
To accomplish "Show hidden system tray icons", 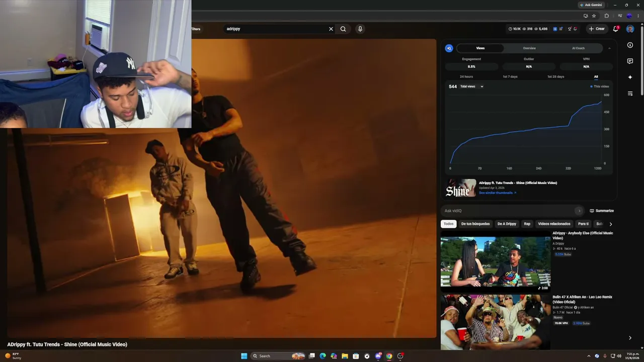I will (x=589, y=356).
